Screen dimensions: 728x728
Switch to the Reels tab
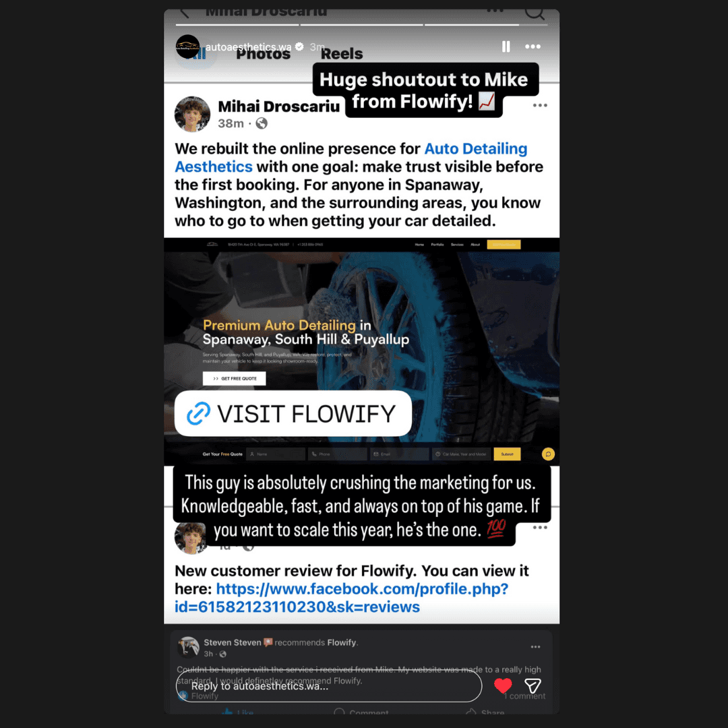click(x=342, y=54)
